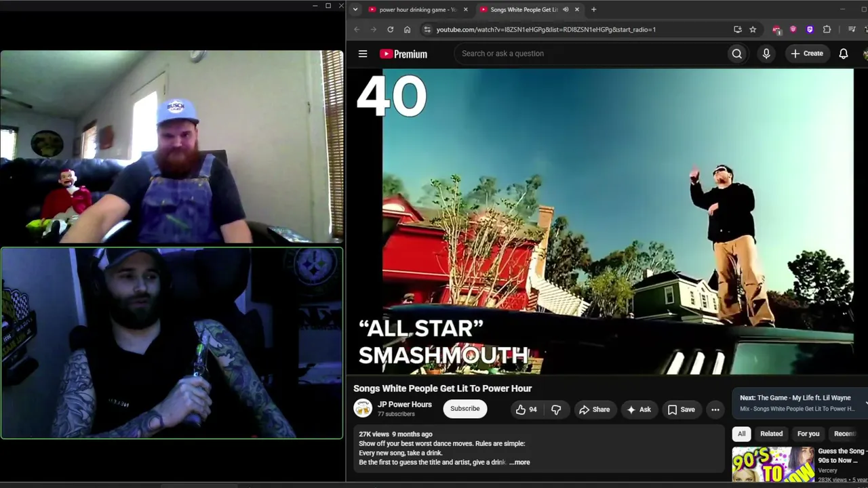The height and width of the screenshot is (488, 868).
Task: Open the YouTube notifications bell
Action: click(844, 54)
